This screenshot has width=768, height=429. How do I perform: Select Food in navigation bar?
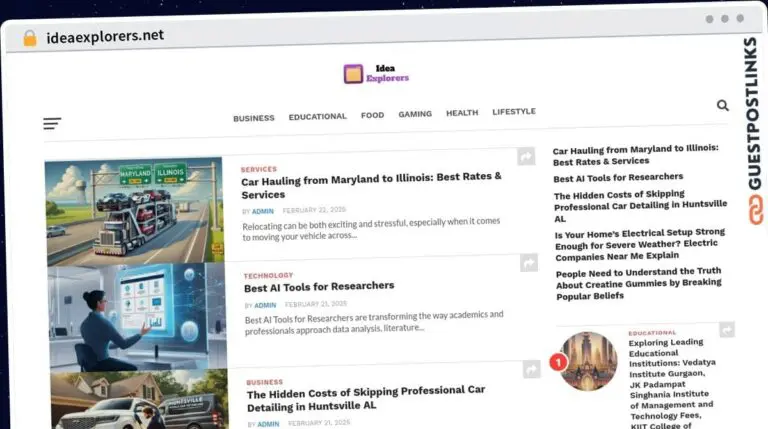[372, 115]
